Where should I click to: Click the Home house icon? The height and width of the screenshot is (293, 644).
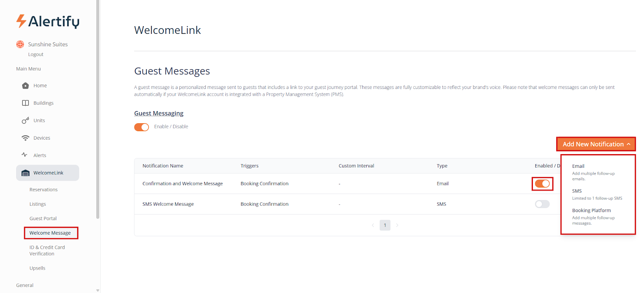(x=25, y=86)
